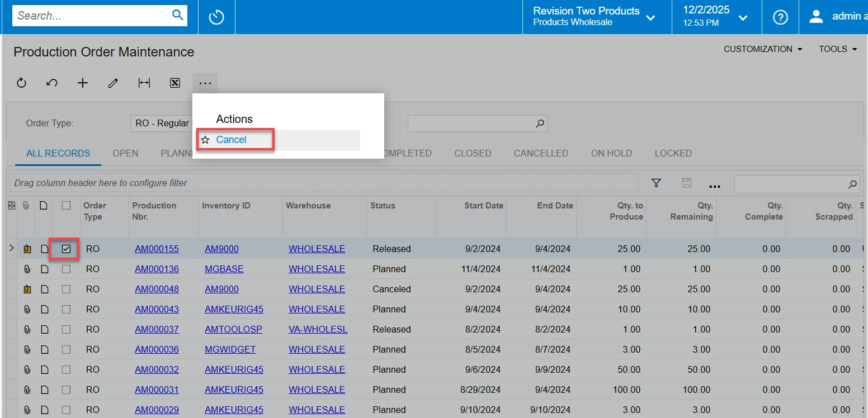Check the AM000031 row checkbox

tap(67, 390)
